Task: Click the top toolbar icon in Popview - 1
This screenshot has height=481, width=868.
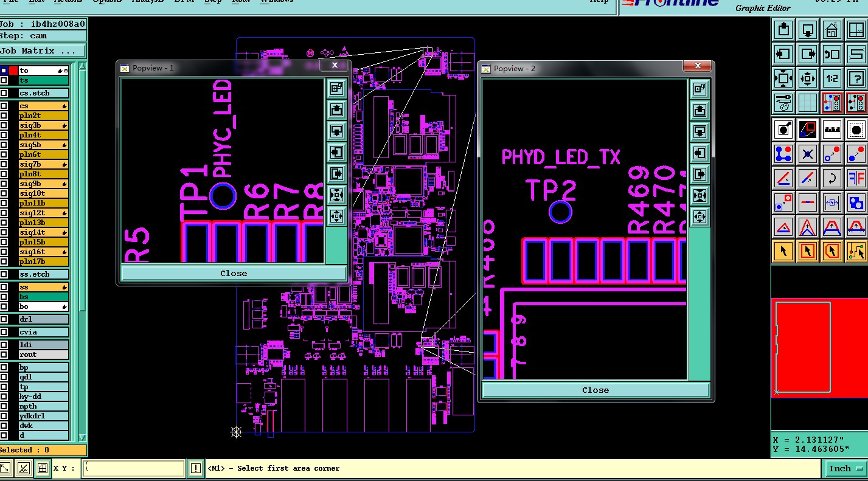Action: 336,88
